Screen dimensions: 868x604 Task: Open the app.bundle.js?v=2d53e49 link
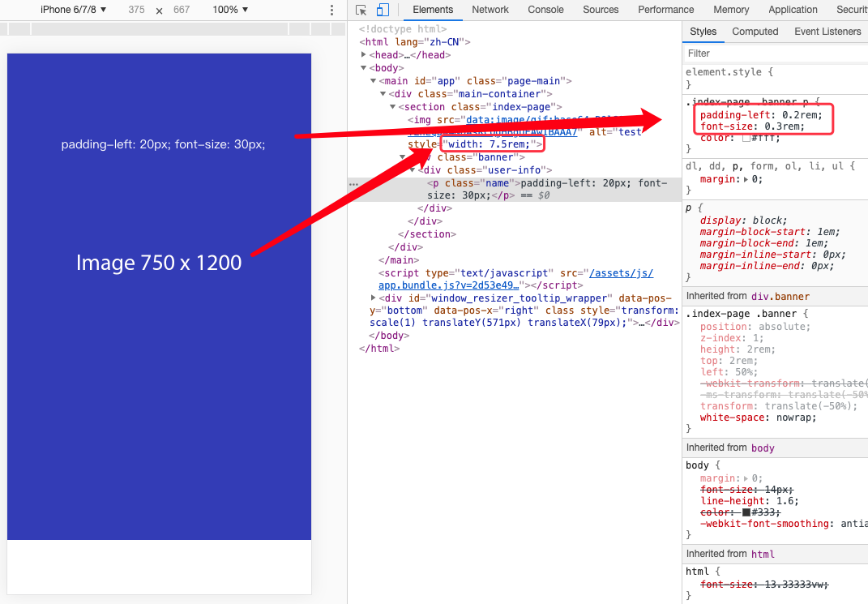click(448, 285)
